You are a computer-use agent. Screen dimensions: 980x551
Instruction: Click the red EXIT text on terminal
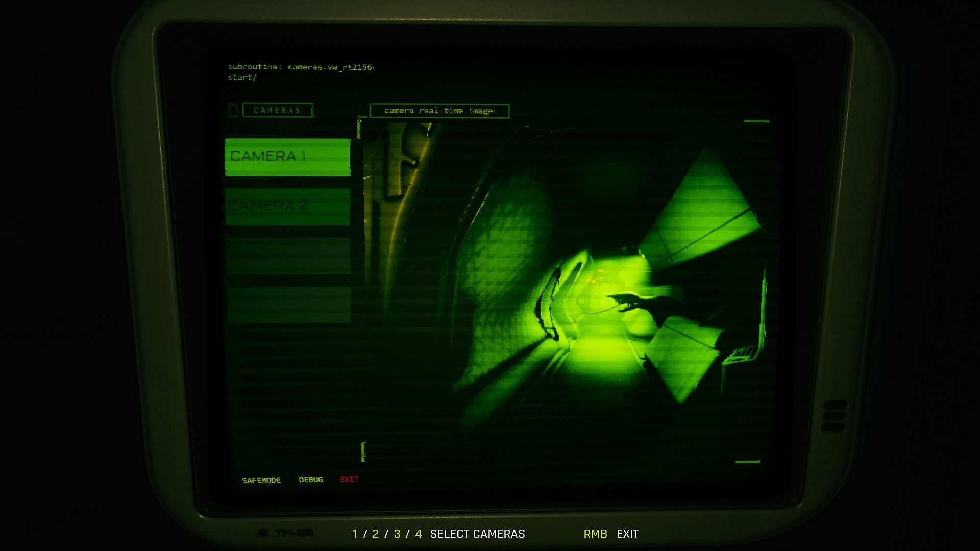click(349, 479)
